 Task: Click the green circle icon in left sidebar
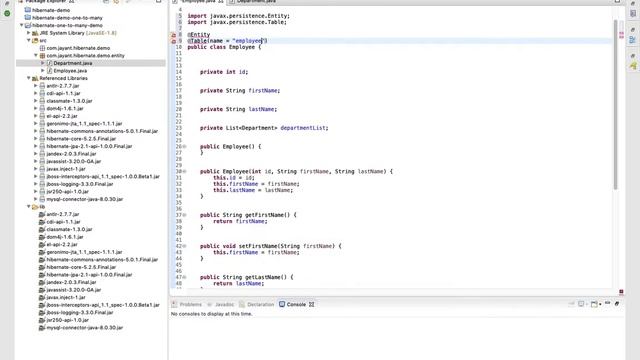click(7, 13)
